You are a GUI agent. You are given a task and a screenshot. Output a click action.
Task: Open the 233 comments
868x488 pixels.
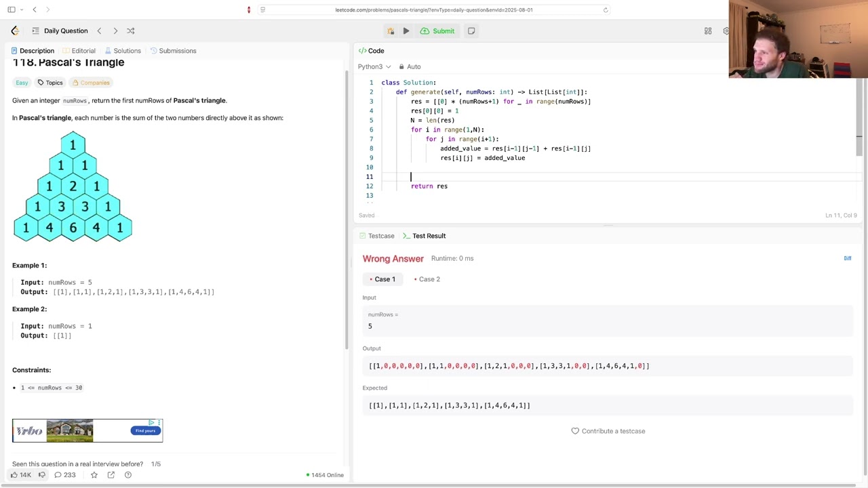coord(64,475)
